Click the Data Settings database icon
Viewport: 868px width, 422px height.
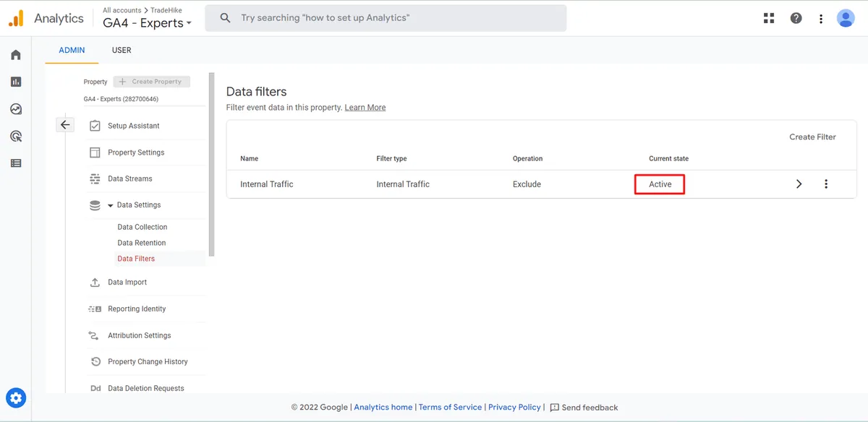tap(95, 205)
